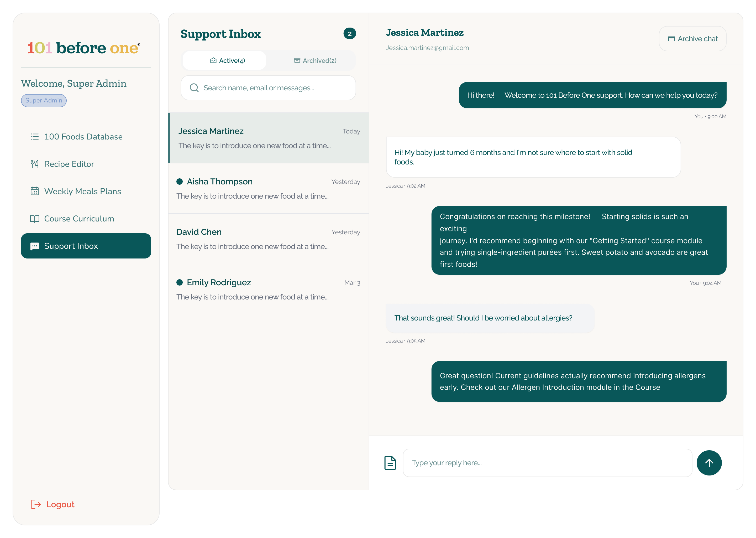
Task: Click the attach document icon beside reply box
Action: tap(390, 463)
